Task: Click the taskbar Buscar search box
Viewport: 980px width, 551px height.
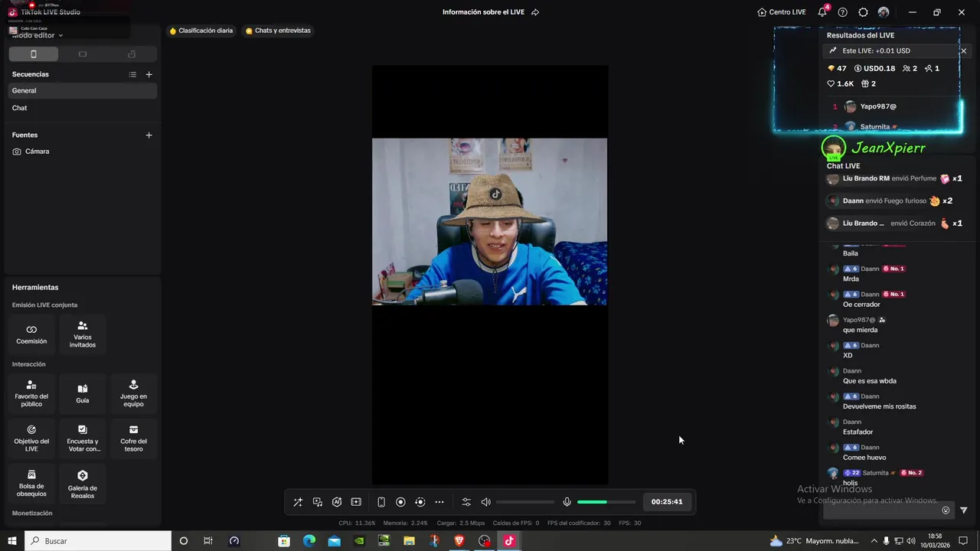Action: click(x=99, y=541)
